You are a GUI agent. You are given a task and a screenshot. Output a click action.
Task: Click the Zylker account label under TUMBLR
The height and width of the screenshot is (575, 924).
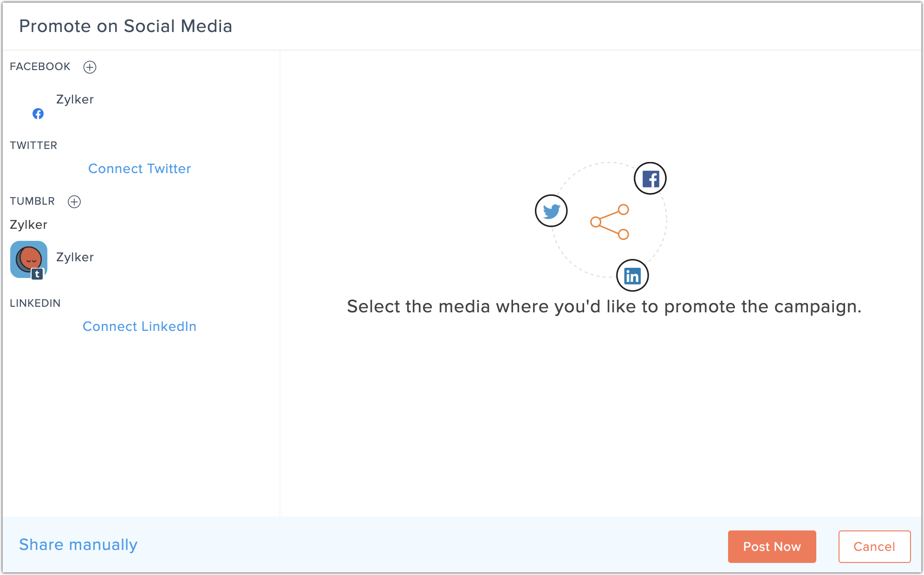(x=28, y=225)
